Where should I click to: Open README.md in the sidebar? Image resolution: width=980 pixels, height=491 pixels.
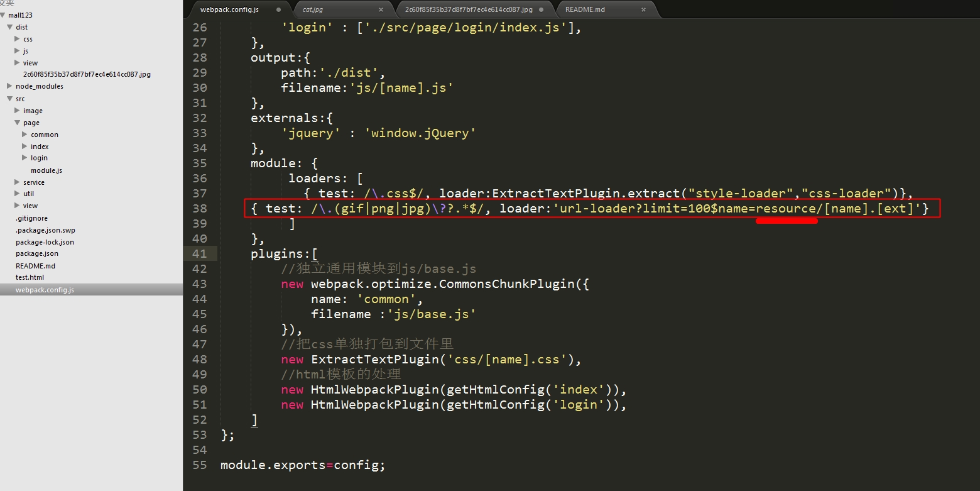pos(35,266)
